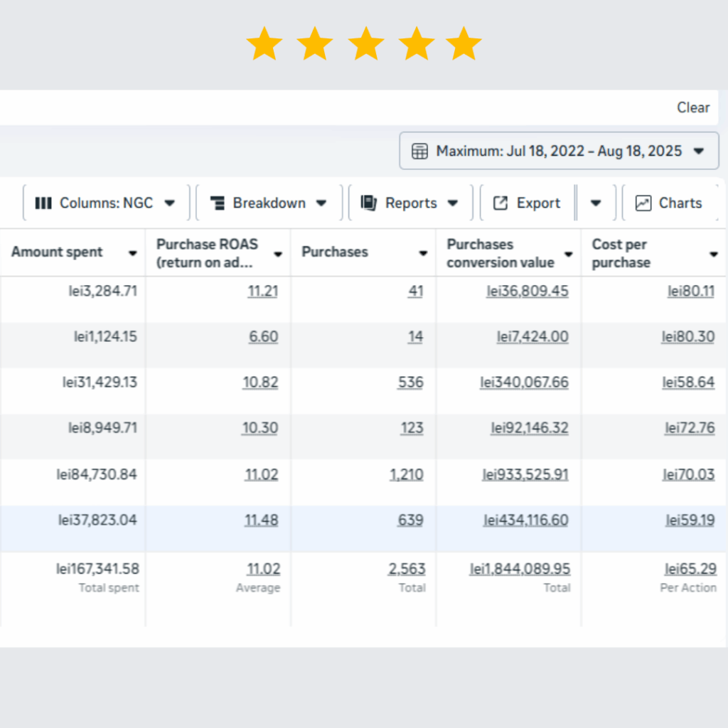Open the extra export options arrow
Screen dimensions: 728x728
click(596, 203)
